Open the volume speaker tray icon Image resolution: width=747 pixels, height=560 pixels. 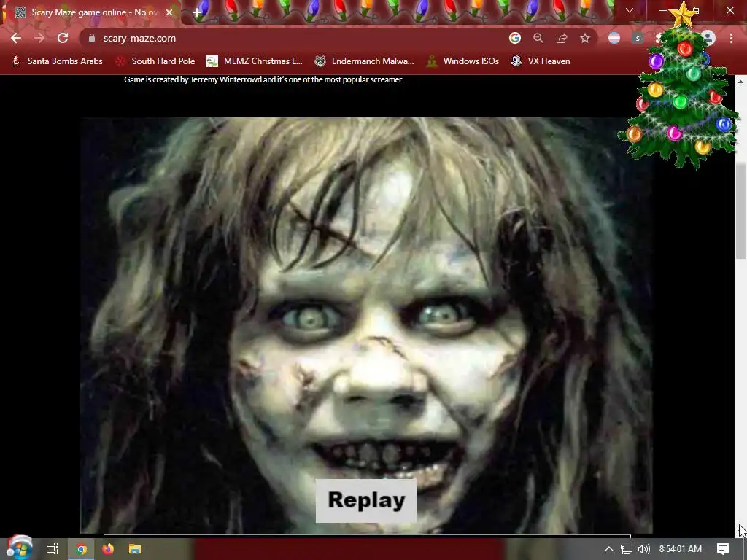[643, 549]
